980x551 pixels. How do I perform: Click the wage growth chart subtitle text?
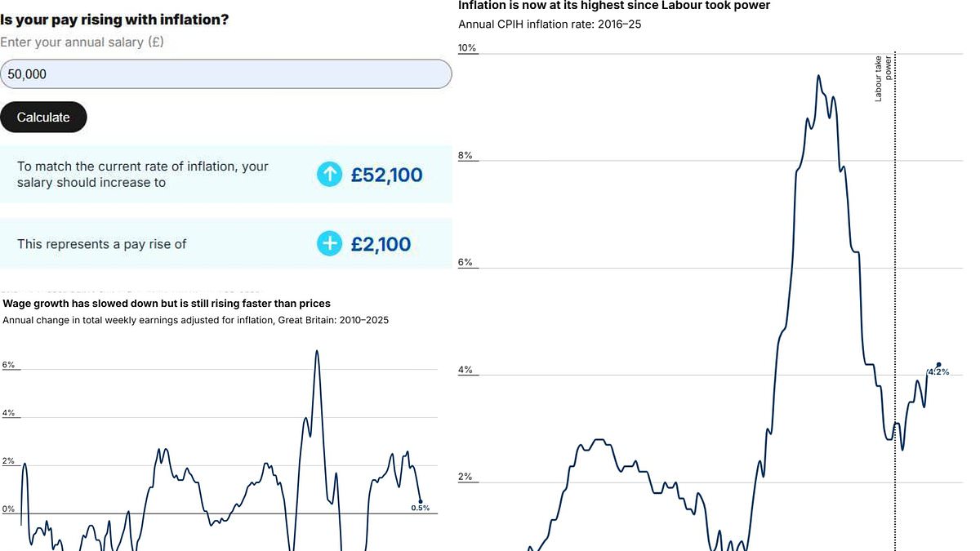(194, 320)
